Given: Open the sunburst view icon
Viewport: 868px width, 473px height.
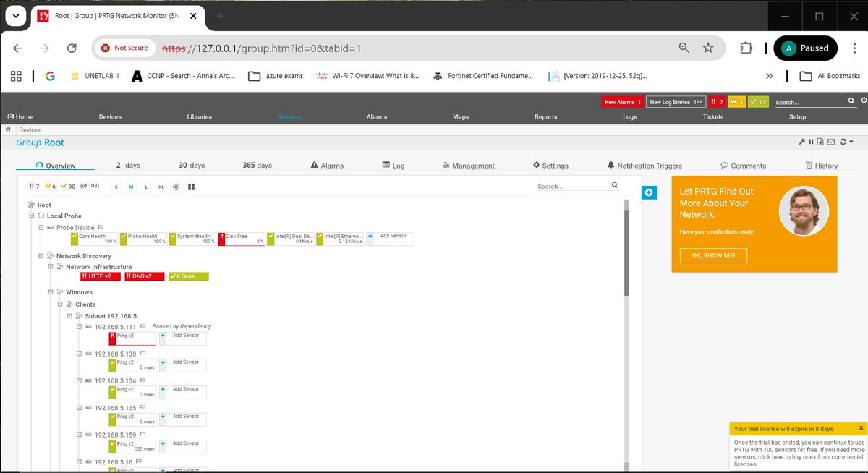Looking at the screenshot, I should [x=176, y=187].
